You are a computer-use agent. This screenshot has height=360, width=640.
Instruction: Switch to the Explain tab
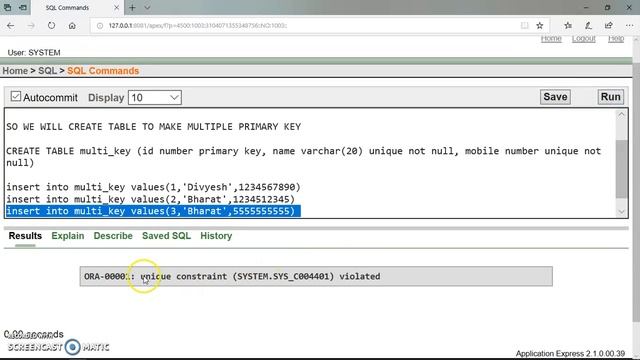tap(68, 236)
